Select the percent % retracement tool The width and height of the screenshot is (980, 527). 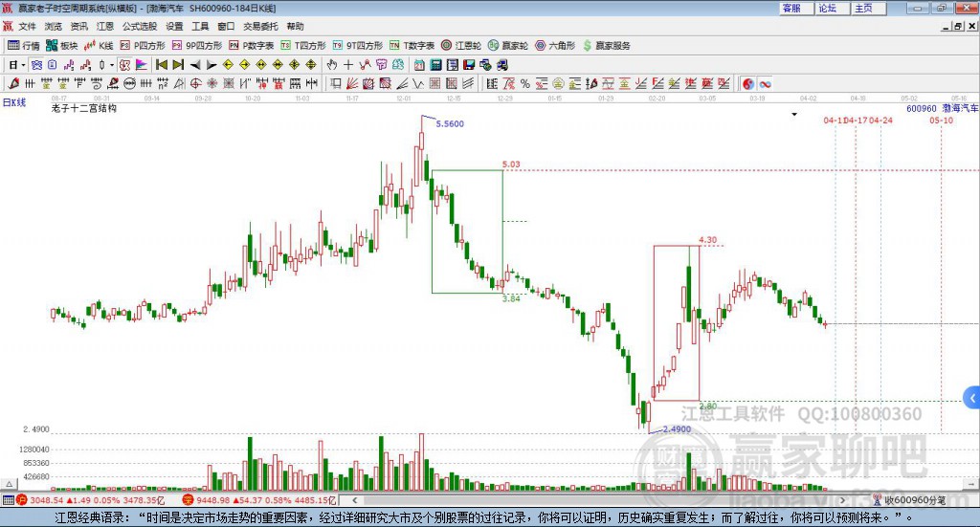tap(525, 83)
